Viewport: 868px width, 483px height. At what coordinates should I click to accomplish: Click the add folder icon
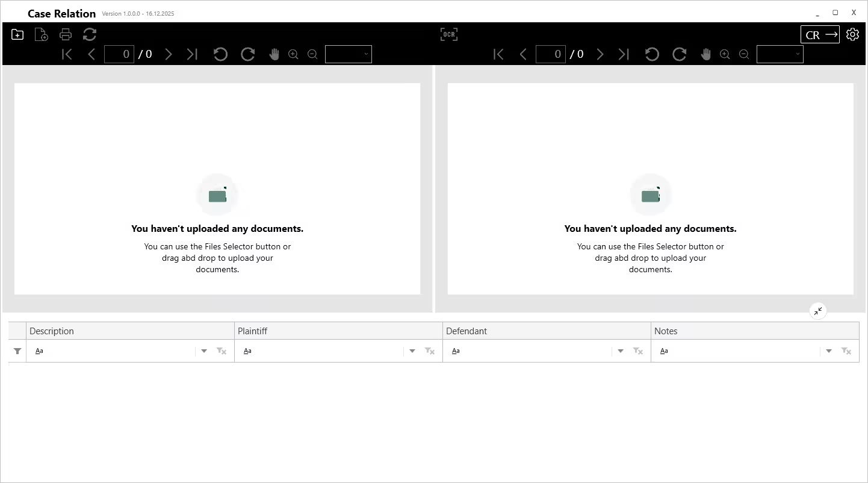(17, 35)
